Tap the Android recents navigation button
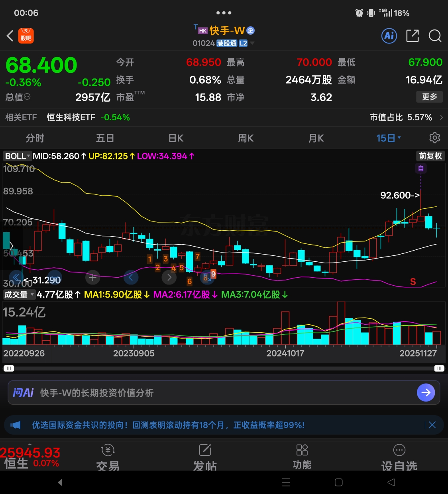Screen dimensions: 448x494 [x=286, y=482]
